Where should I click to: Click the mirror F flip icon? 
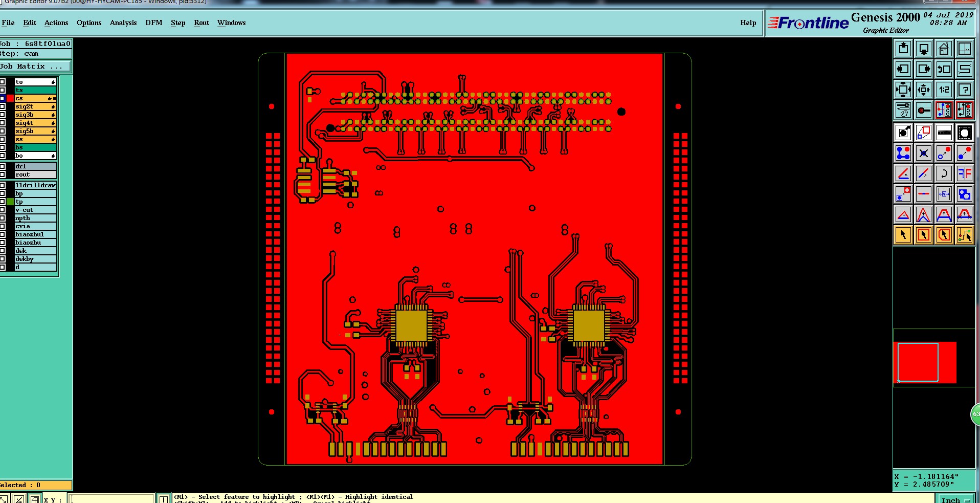[964, 173]
